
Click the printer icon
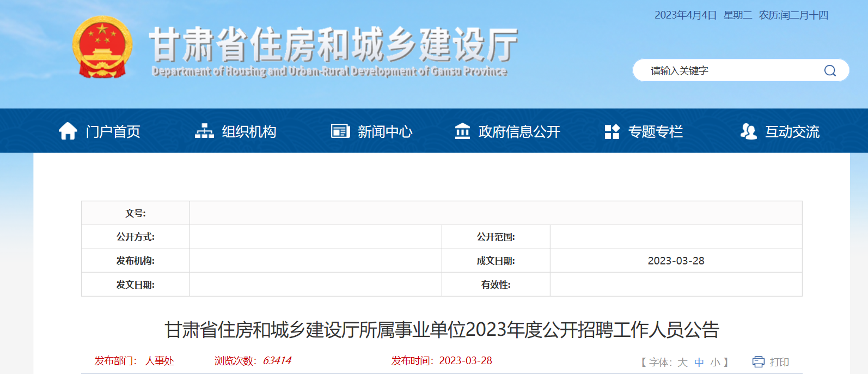pyautogui.click(x=758, y=361)
